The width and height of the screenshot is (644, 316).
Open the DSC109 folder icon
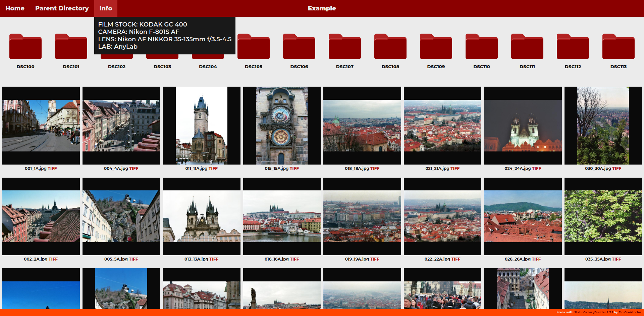click(x=436, y=47)
